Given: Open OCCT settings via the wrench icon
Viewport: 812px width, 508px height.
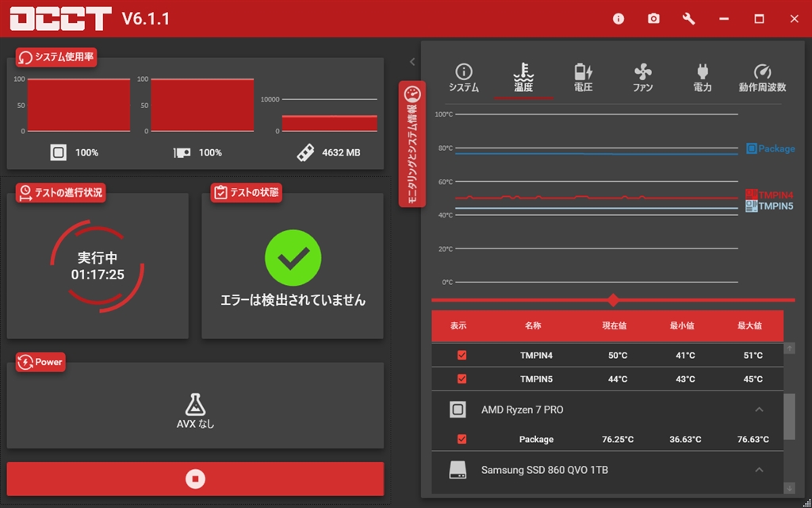Looking at the screenshot, I should pyautogui.click(x=688, y=17).
